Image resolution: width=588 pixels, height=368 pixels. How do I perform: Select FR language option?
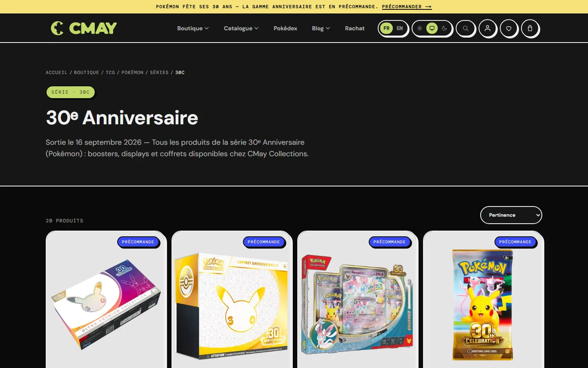pyautogui.click(x=386, y=28)
